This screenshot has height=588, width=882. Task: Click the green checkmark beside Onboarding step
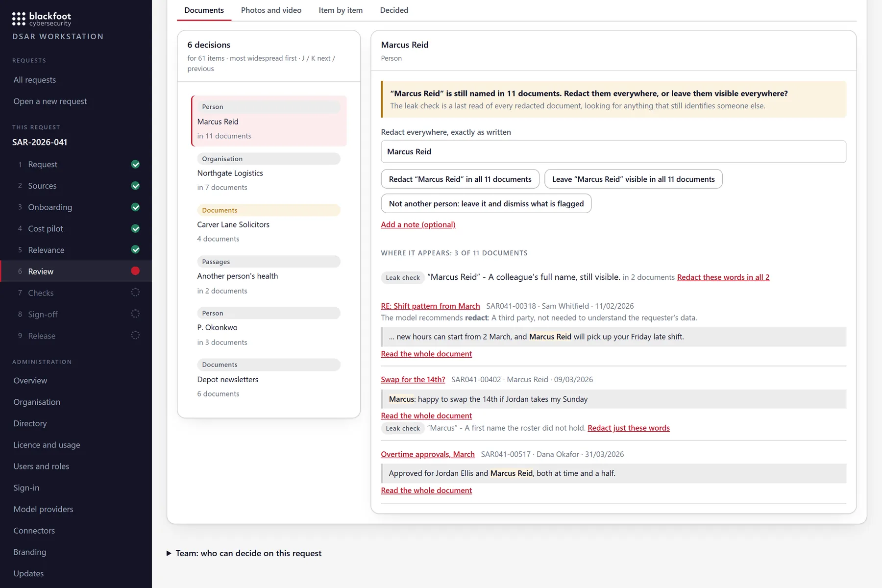[136, 207]
